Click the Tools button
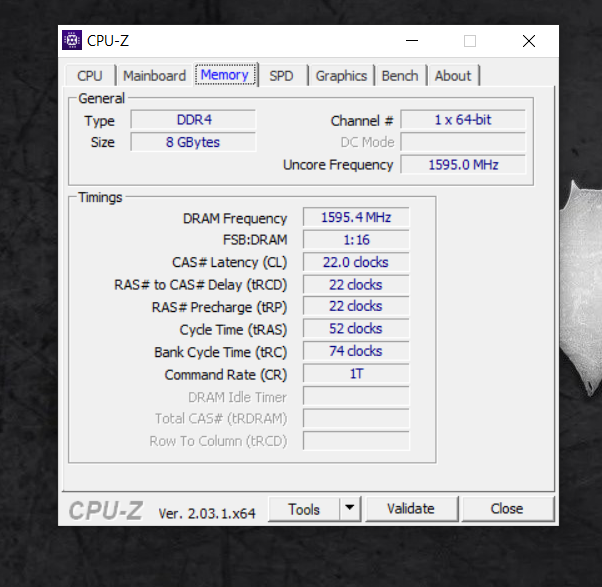 point(304,509)
